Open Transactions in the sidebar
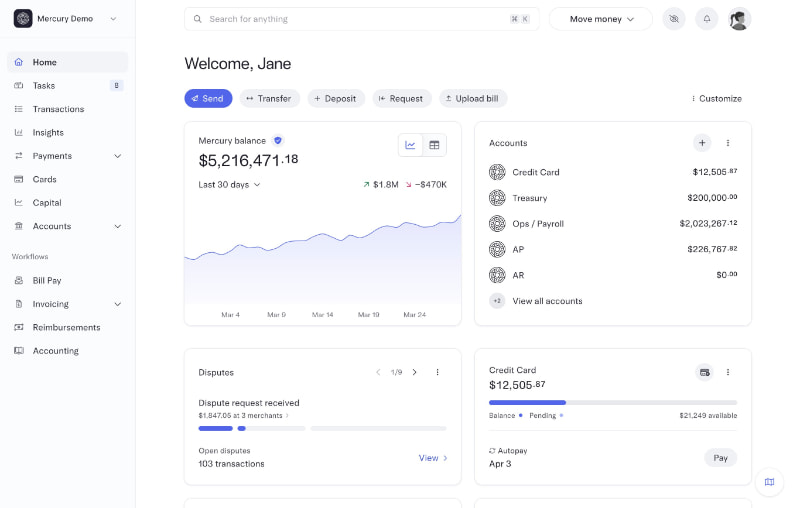 [x=67, y=109]
